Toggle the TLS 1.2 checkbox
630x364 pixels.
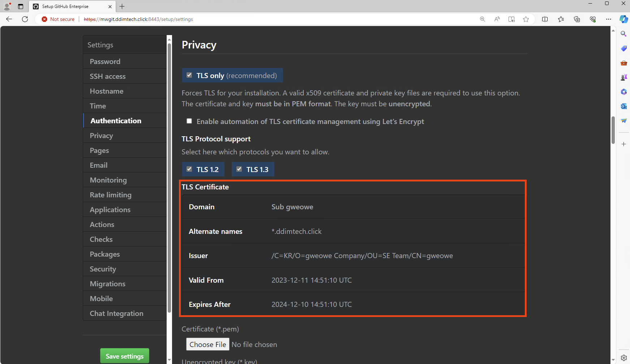pyautogui.click(x=189, y=169)
